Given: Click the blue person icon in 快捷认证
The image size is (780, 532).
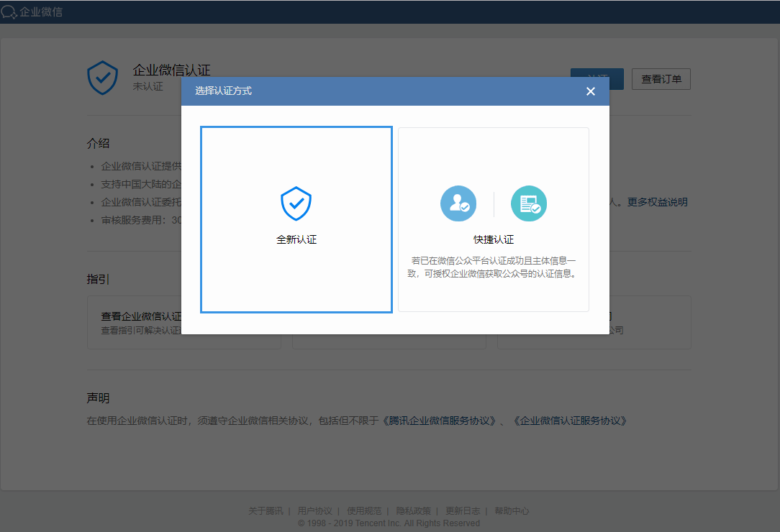Looking at the screenshot, I should click(458, 204).
